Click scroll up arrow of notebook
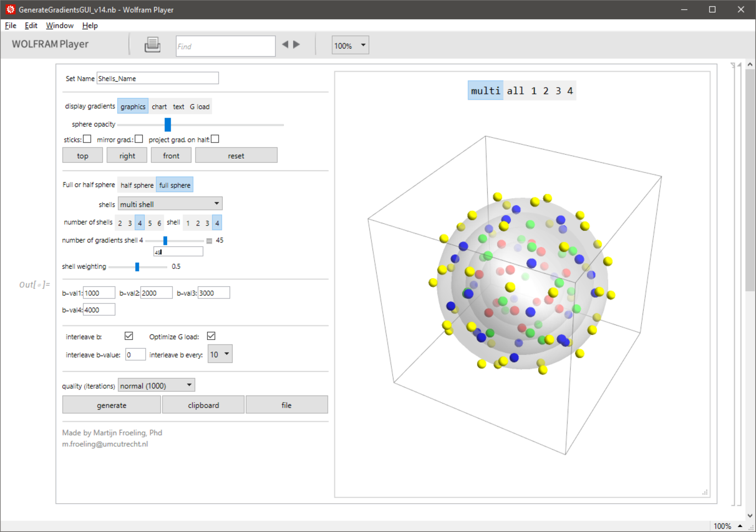The image size is (756, 532). coord(750,65)
